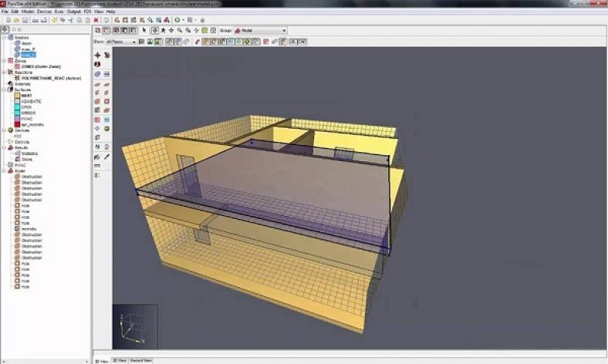Collapse the Results tree node

5,148
